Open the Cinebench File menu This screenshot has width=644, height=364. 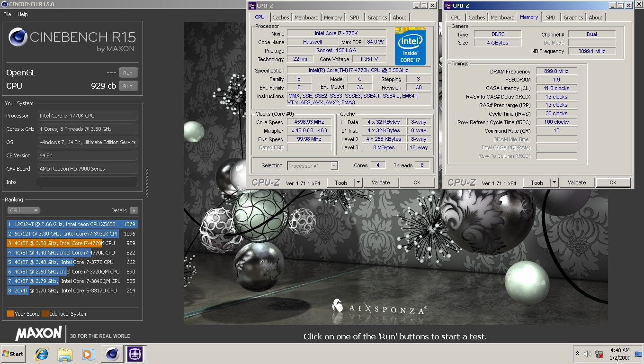[7, 14]
